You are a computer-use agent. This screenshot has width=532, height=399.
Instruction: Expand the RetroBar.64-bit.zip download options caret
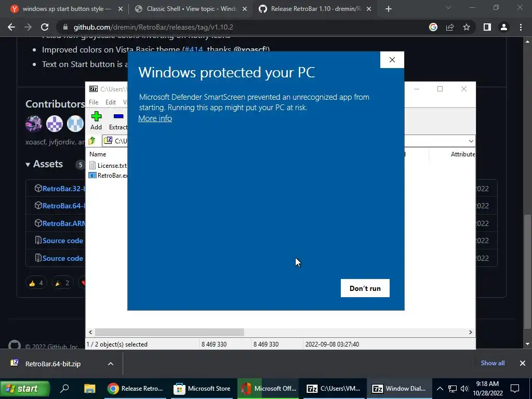[111, 364]
